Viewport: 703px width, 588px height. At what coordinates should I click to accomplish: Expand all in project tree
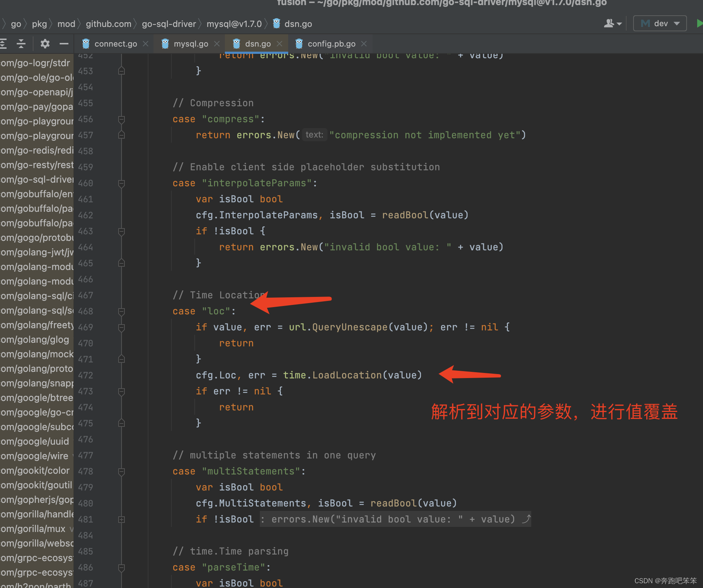3,44
